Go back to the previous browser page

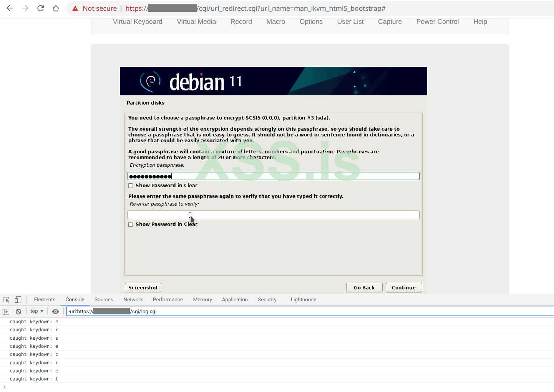click(x=10, y=8)
